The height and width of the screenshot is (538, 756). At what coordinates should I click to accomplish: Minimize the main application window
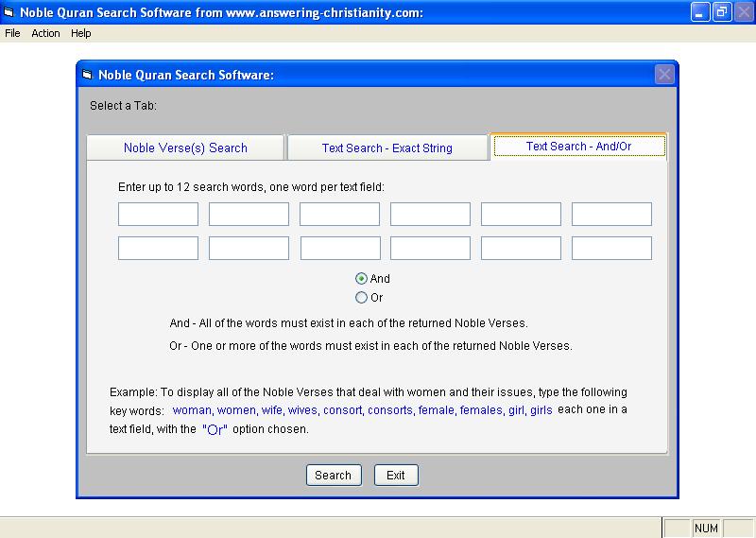click(x=700, y=12)
